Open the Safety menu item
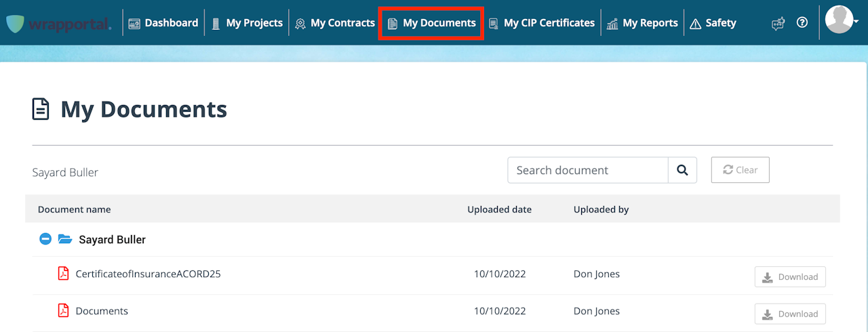The image size is (868, 332). tap(713, 23)
